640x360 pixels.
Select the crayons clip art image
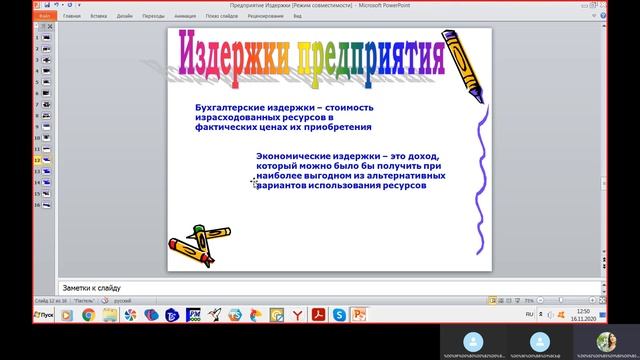click(199, 246)
